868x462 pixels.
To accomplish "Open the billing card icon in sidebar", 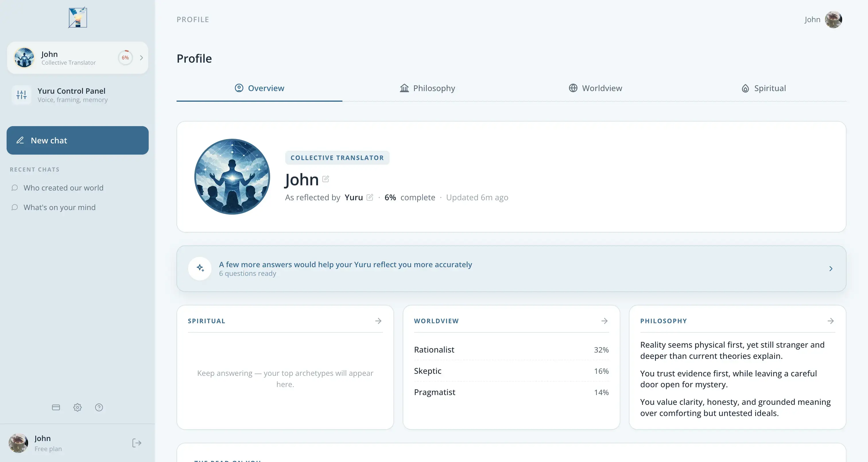I will pyautogui.click(x=56, y=407).
